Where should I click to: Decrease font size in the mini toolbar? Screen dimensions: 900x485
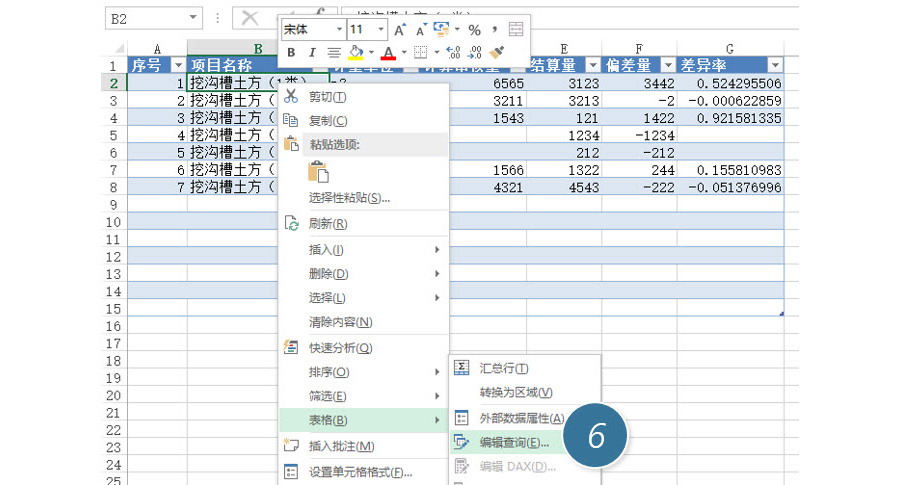point(421,30)
